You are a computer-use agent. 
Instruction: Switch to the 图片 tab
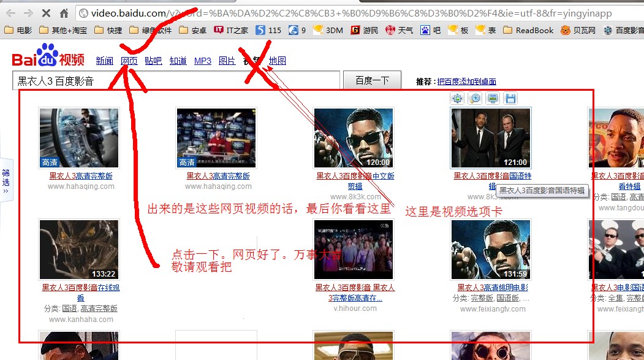coord(227,61)
